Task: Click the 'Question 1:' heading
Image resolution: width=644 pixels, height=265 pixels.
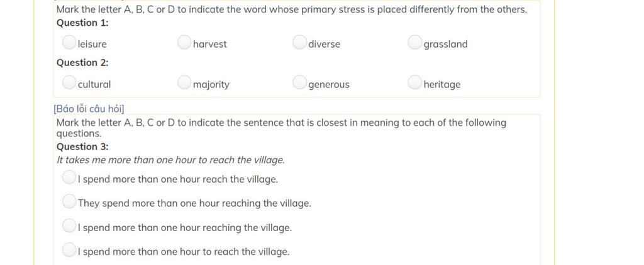Action: tap(82, 23)
